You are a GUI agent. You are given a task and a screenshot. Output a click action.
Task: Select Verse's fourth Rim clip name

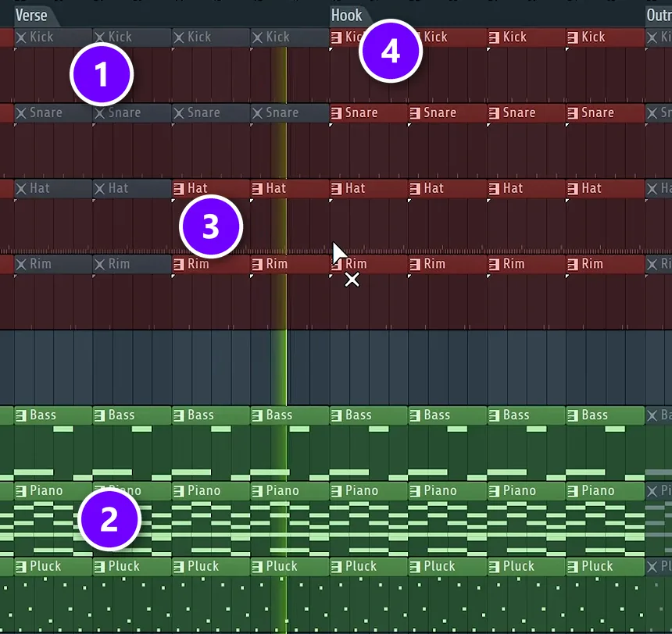point(277,263)
